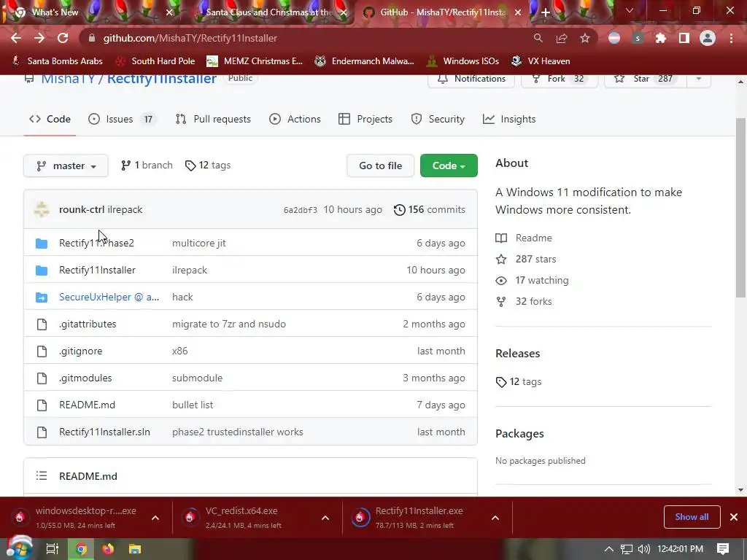Go back with the browser back arrow

16,38
